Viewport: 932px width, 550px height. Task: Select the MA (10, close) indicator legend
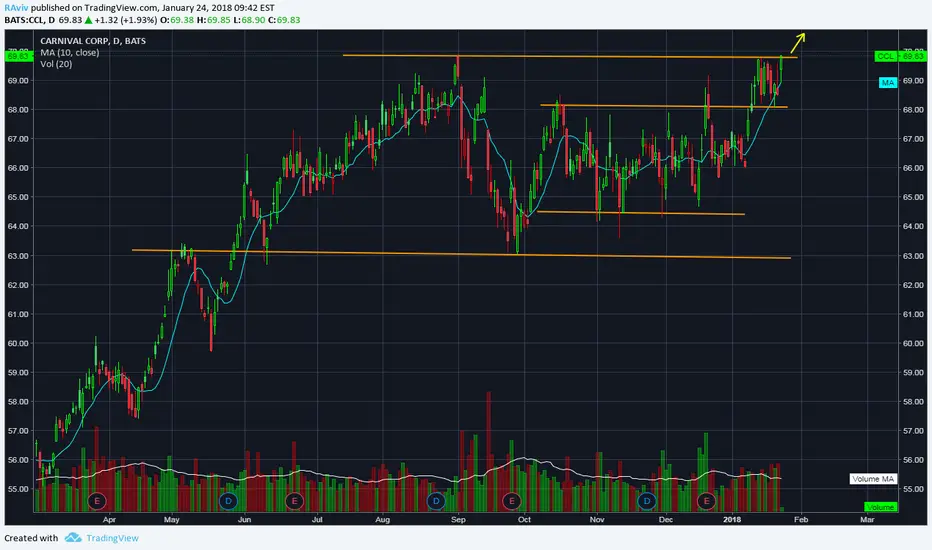pyautogui.click(x=70, y=52)
